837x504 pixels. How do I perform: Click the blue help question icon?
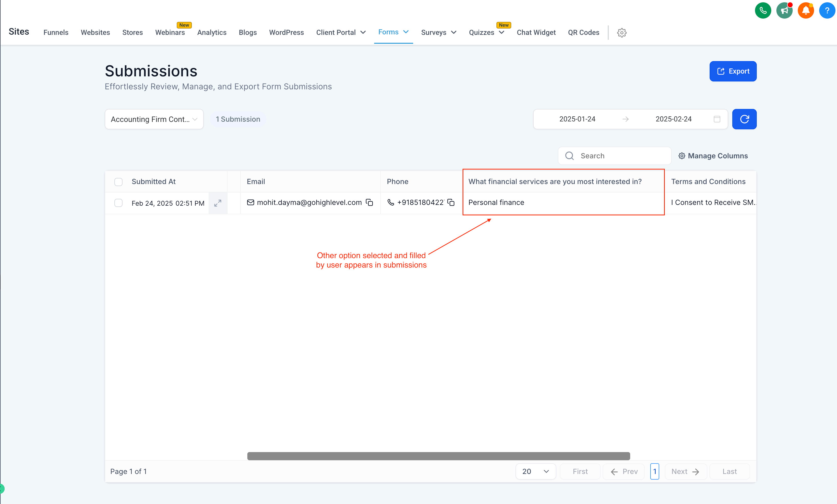tap(827, 10)
